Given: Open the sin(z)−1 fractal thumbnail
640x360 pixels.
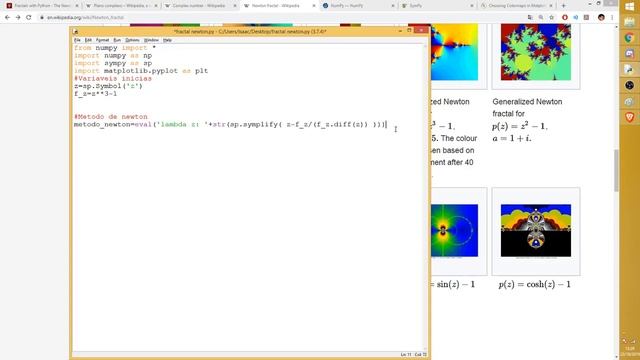Looking at the screenshot, I should tap(454, 231).
